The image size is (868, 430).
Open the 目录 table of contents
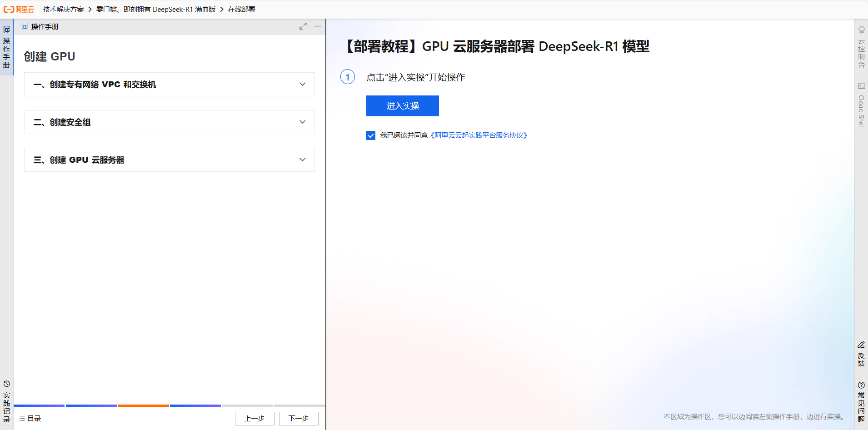pos(30,418)
